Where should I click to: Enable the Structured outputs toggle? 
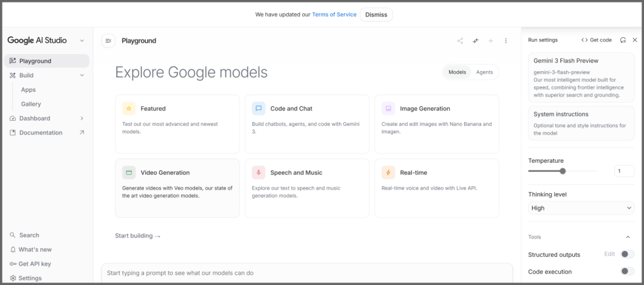coord(627,254)
